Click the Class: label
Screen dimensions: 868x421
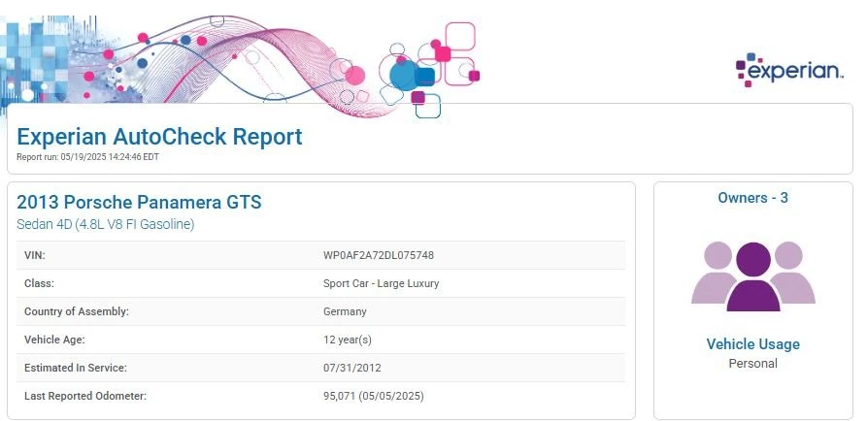click(39, 284)
